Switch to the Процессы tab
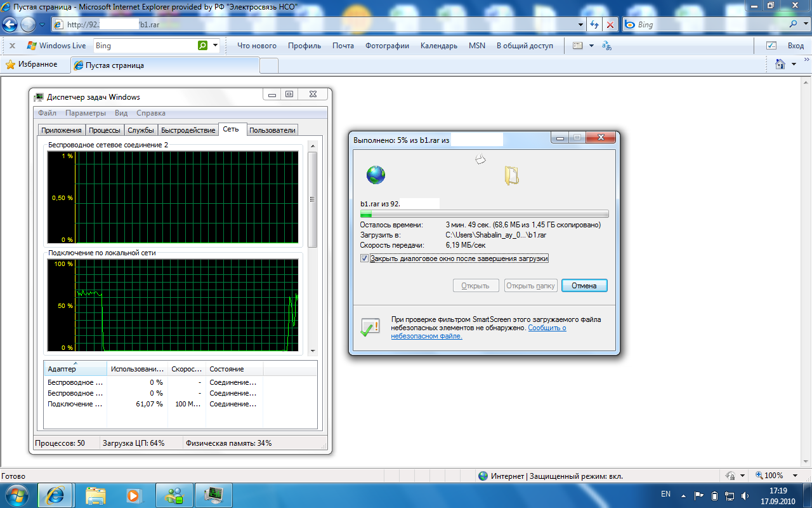Image resolution: width=812 pixels, height=508 pixels. 105,130
